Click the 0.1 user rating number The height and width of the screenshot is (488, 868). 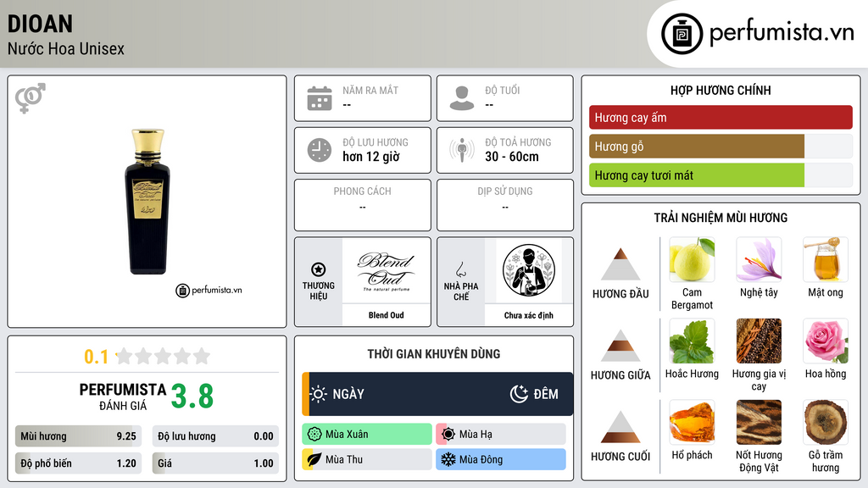96,357
